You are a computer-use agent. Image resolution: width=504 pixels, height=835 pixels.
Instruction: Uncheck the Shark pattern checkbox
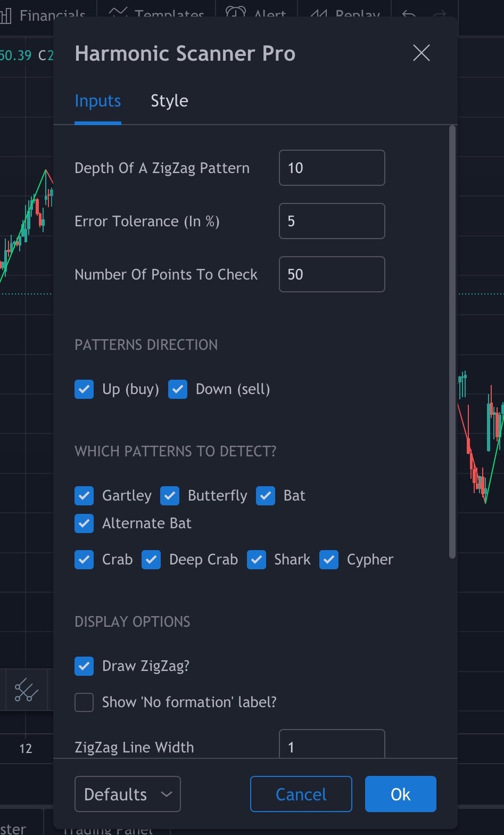click(257, 560)
